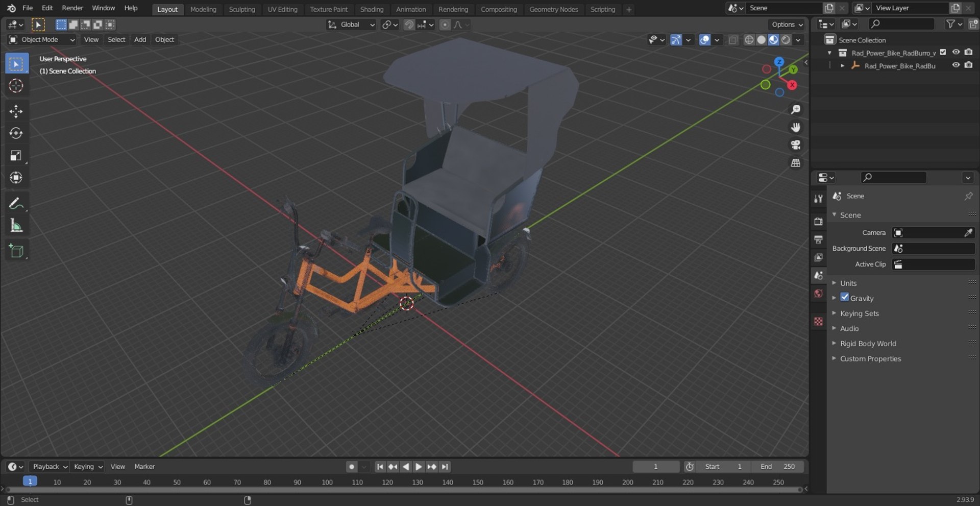Hide Rad_Power_Bike_RadBu object with eye icon
Image resolution: width=980 pixels, height=506 pixels.
click(956, 65)
